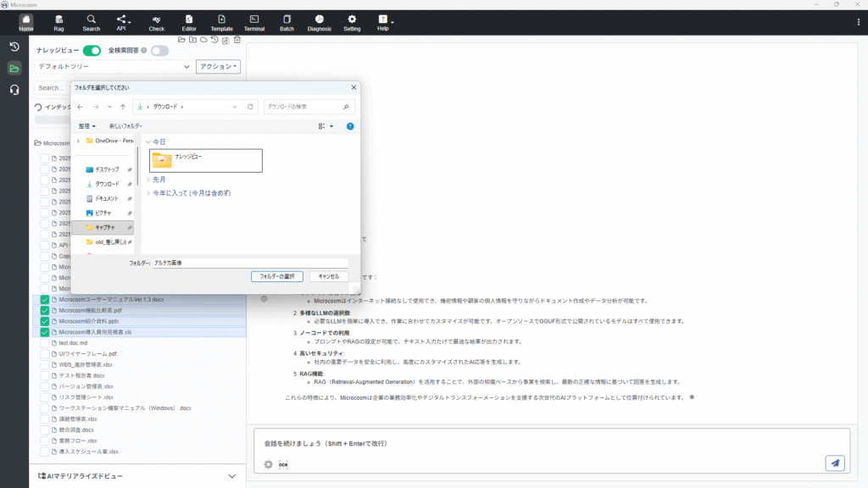868x488 pixels.
Task: Open the アクション dropdown
Action: [x=218, y=66]
